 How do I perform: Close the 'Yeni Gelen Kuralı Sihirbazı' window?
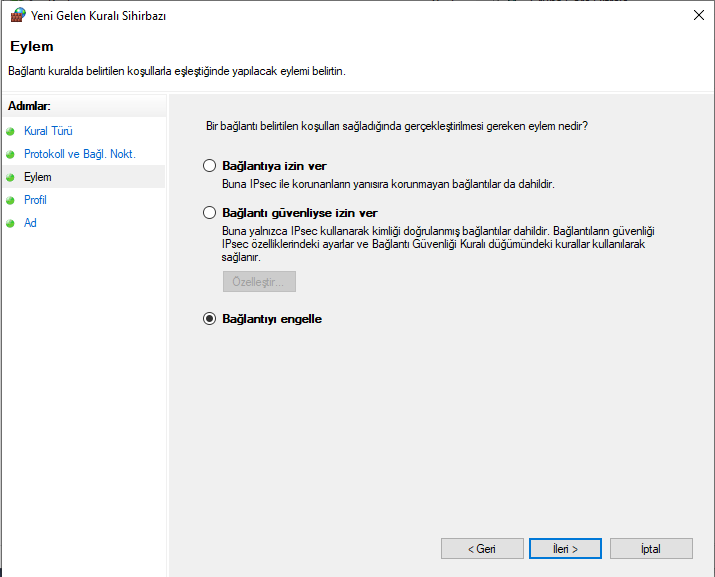pyautogui.click(x=699, y=15)
